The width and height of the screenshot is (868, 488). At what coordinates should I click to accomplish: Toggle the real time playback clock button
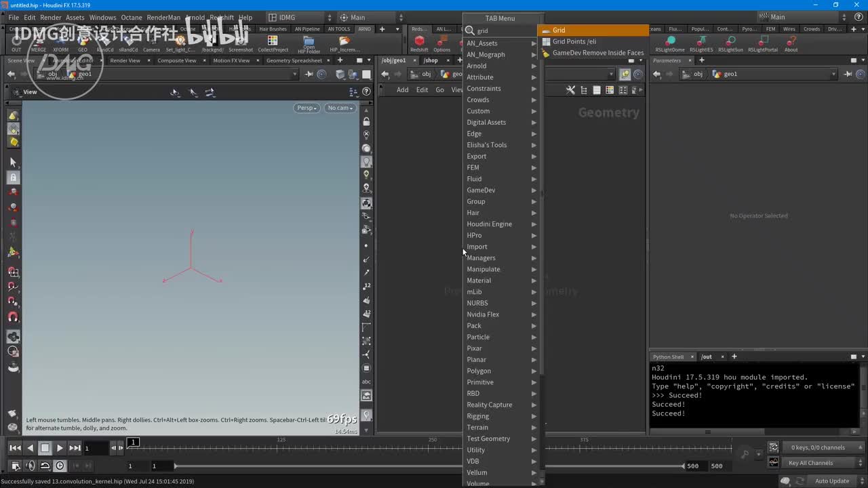[60, 466]
